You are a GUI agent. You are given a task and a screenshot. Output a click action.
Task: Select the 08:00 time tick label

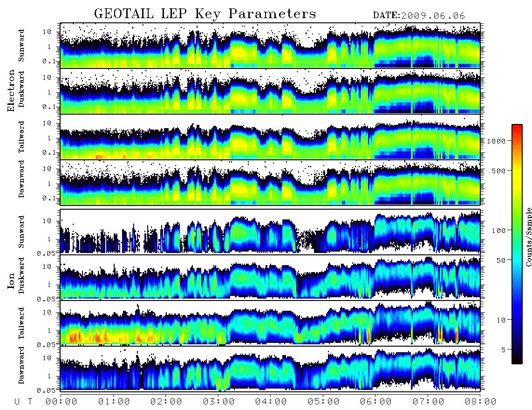point(481,402)
